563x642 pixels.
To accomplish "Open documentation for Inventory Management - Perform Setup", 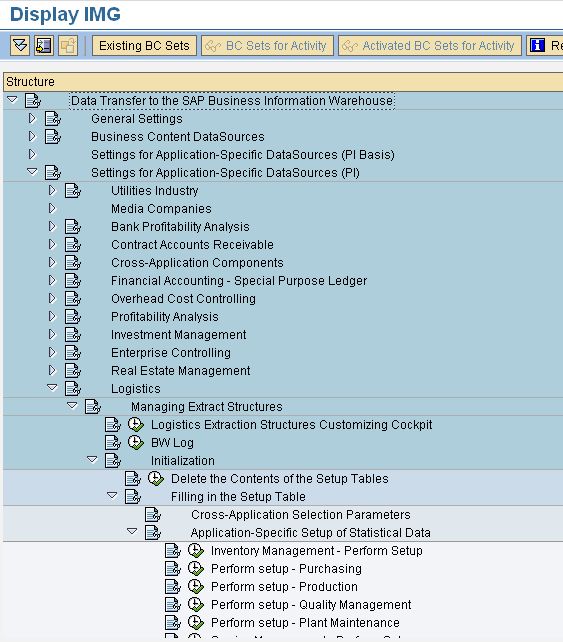I will click(173, 551).
